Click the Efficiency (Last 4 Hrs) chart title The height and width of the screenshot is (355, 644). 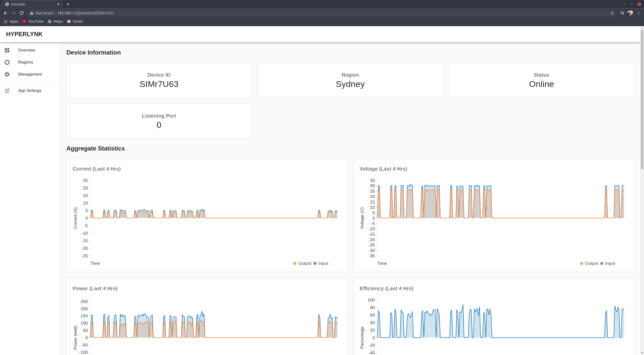(x=386, y=288)
